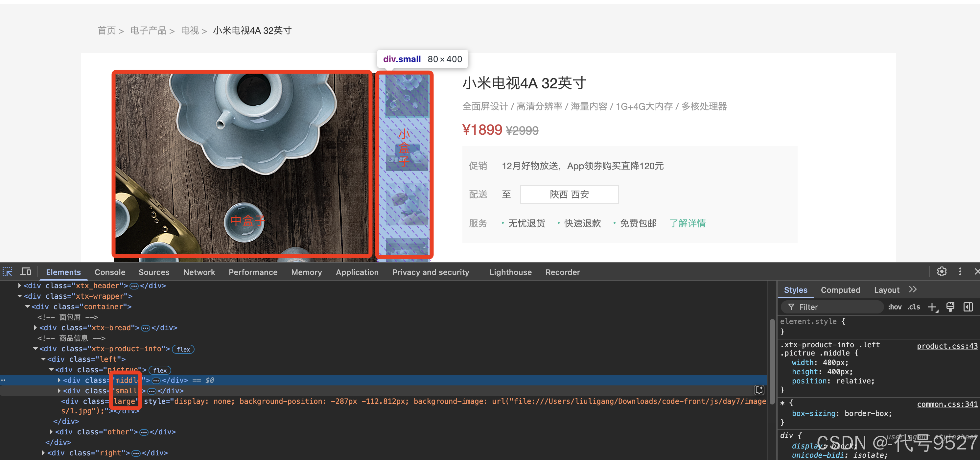This screenshot has width=980, height=460.
Task: Click the AI assistance icon in the small row
Action: [x=759, y=390]
